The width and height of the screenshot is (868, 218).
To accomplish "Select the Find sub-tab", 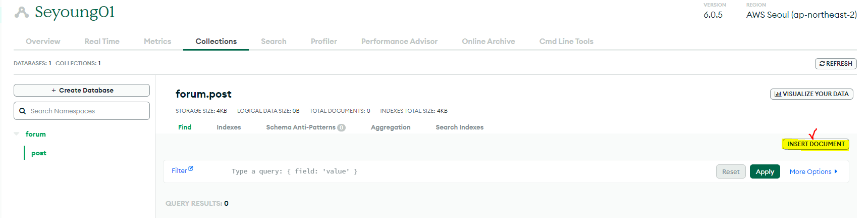I will pyautogui.click(x=185, y=127).
